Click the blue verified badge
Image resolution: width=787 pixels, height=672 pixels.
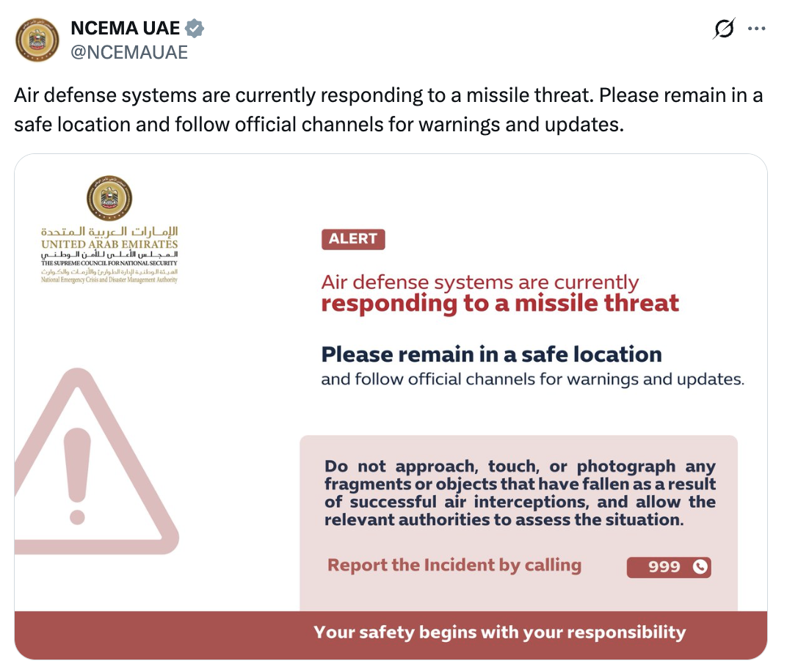195,29
